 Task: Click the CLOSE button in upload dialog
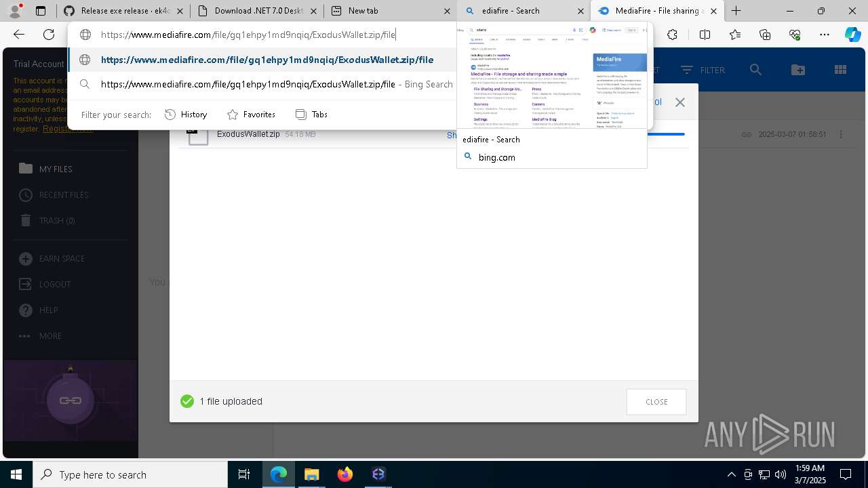click(x=656, y=402)
